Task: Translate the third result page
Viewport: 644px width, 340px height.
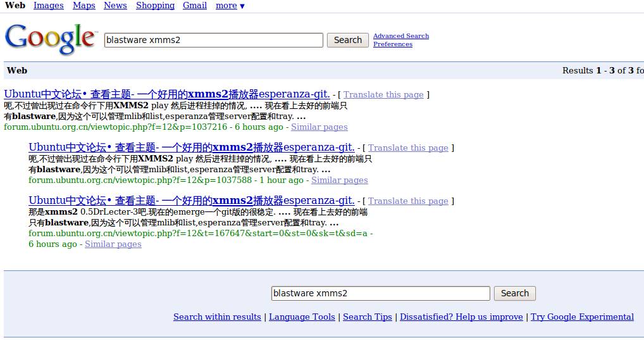Action: tap(408, 201)
